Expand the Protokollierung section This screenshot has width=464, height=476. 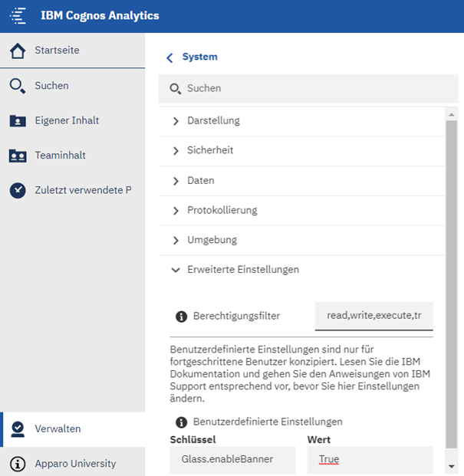[176, 210]
